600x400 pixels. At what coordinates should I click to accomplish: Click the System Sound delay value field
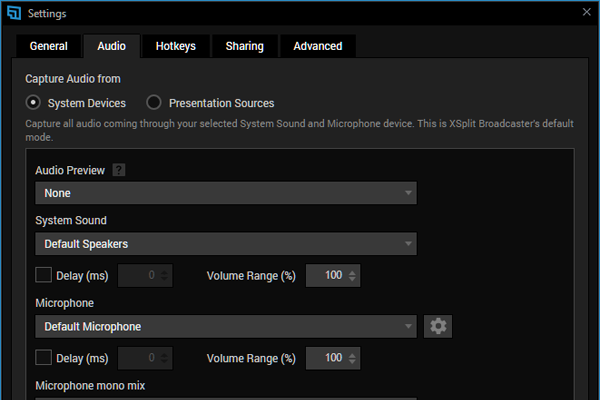point(140,275)
